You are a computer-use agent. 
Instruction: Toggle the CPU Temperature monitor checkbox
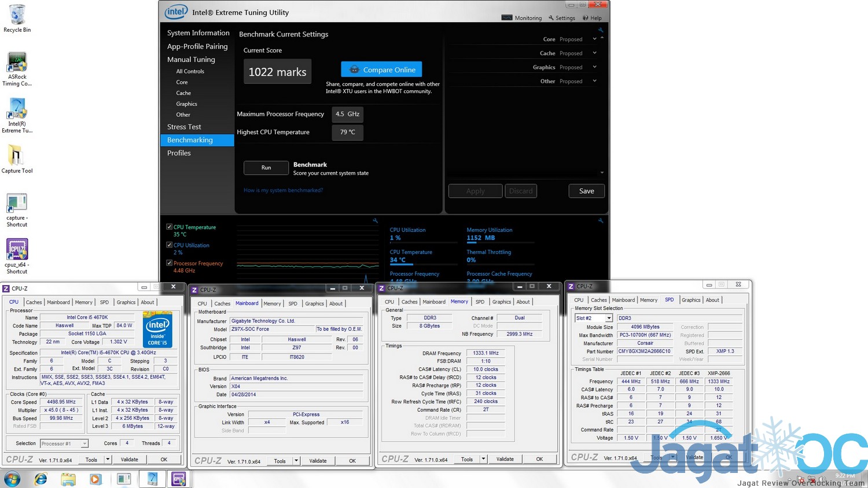point(169,227)
